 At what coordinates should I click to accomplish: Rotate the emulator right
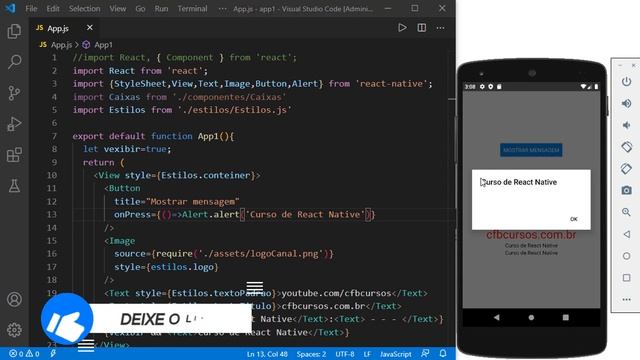tap(626, 168)
